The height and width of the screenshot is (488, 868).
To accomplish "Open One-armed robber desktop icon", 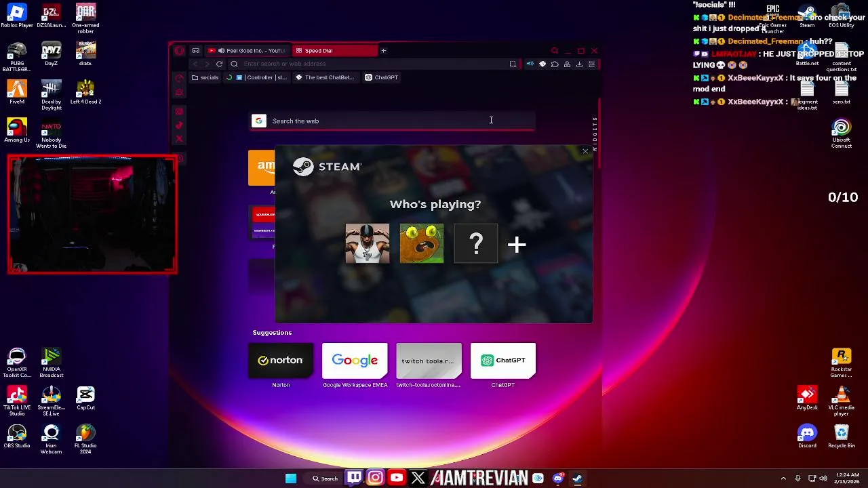I will tap(85, 19).
